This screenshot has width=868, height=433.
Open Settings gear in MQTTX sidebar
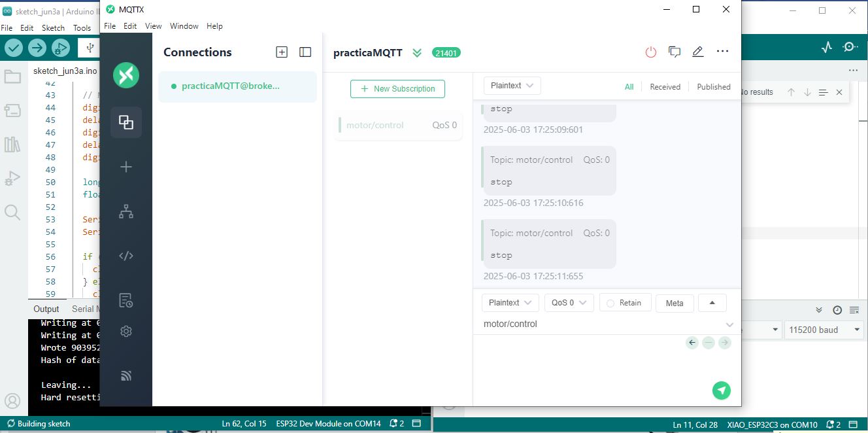pyautogui.click(x=126, y=332)
